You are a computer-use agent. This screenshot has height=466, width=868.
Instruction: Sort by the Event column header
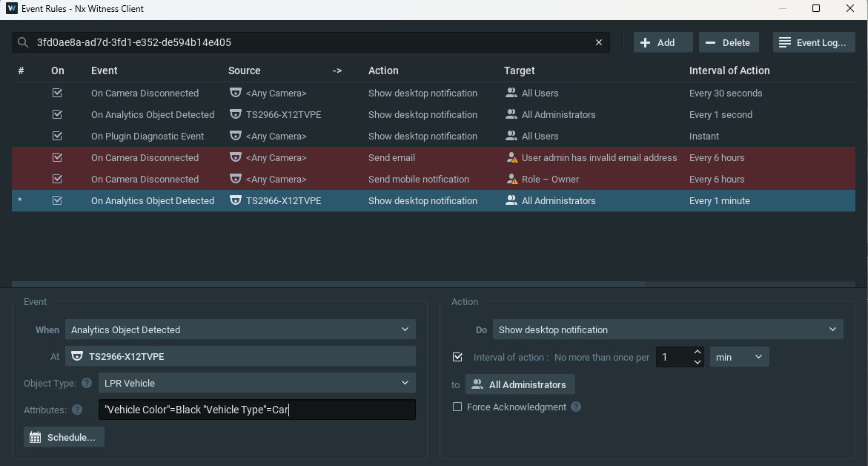coord(104,70)
